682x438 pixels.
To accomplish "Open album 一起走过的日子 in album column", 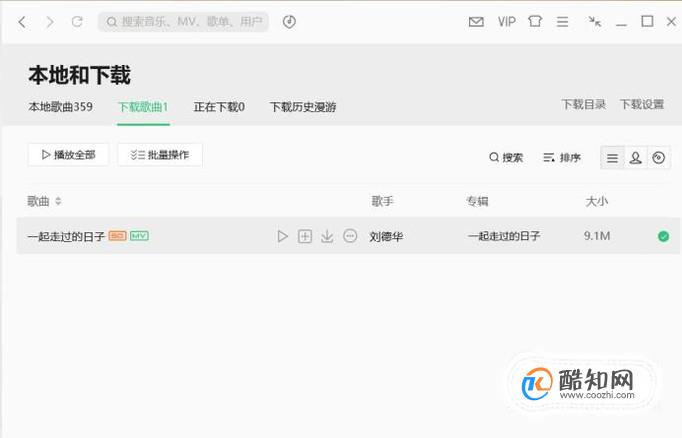I will tap(504, 236).
